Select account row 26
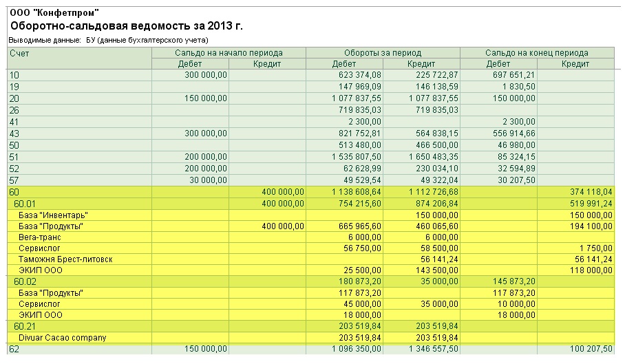Image resolution: width=625 pixels, height=364 pixels. pyautogui.click(x=311, y=110)
